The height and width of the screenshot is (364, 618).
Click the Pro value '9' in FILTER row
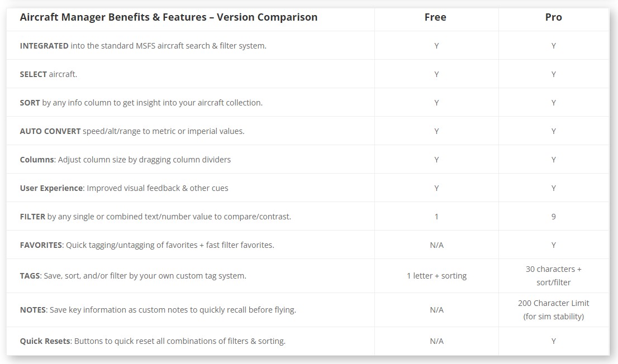tap(553, 217)
